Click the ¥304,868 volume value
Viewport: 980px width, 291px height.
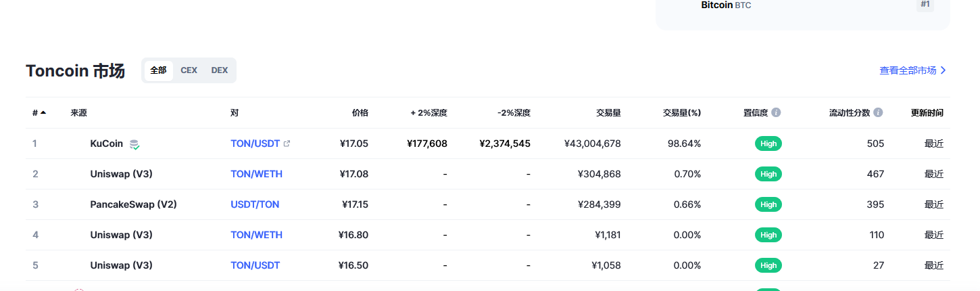[x=599, y=174]
